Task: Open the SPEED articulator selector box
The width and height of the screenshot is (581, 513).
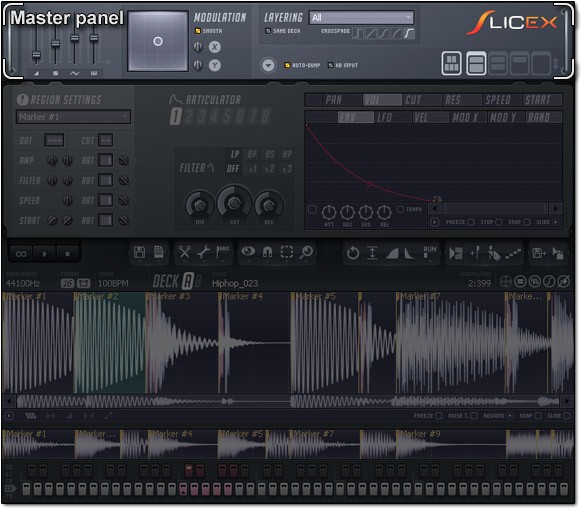Action: coord(105,200)
